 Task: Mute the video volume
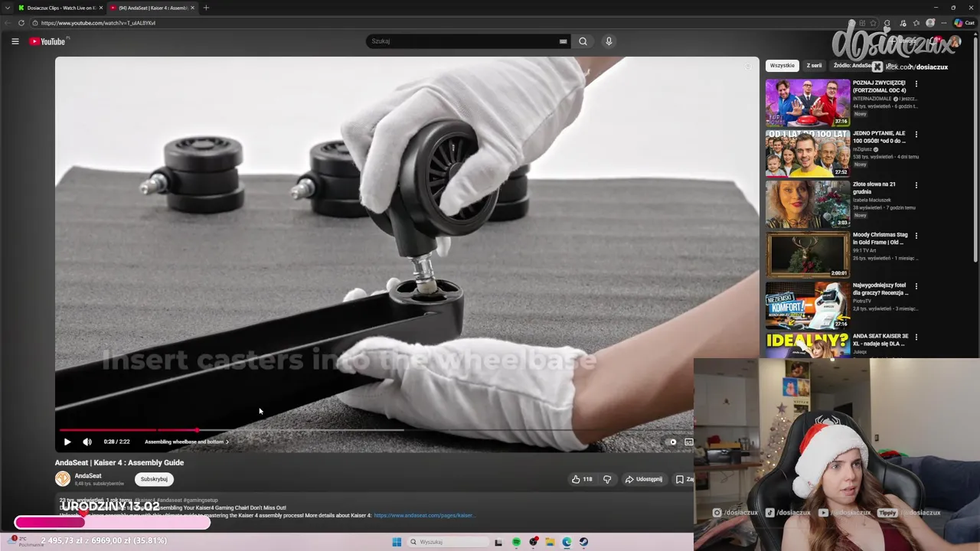click(87, 442)
